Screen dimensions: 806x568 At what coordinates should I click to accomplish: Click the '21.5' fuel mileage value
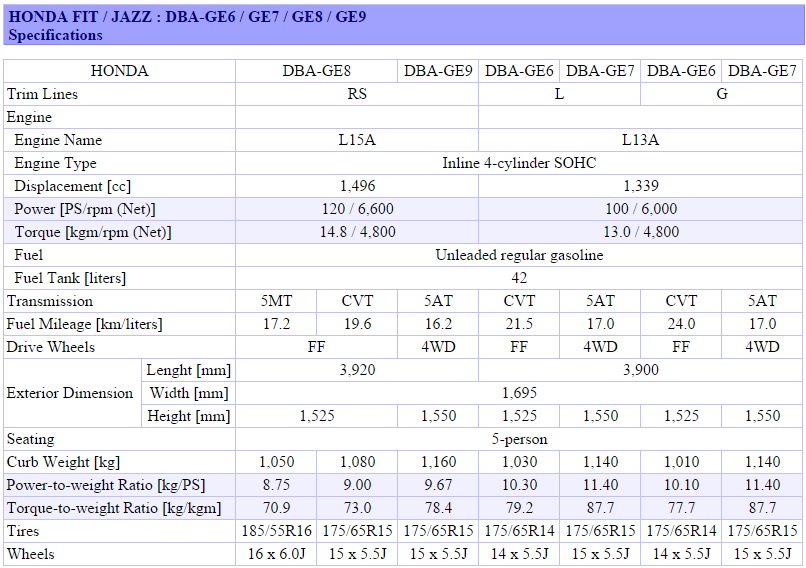tap(519, 324)
